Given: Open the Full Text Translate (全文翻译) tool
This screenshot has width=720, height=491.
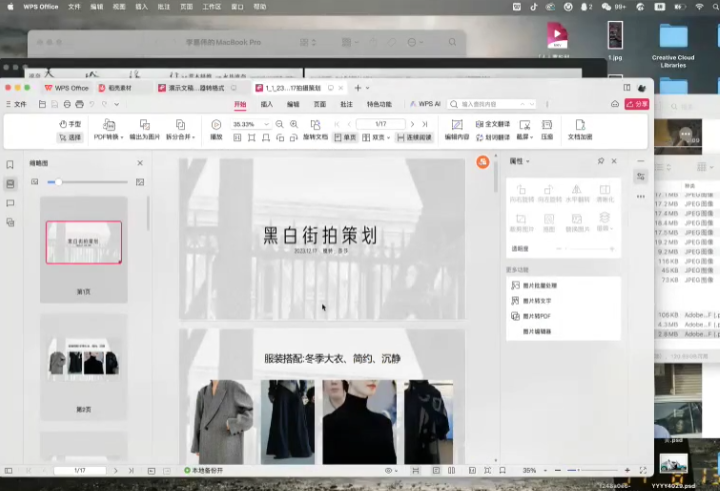Looking at the screenshot, I should click(x=491, y=124).
